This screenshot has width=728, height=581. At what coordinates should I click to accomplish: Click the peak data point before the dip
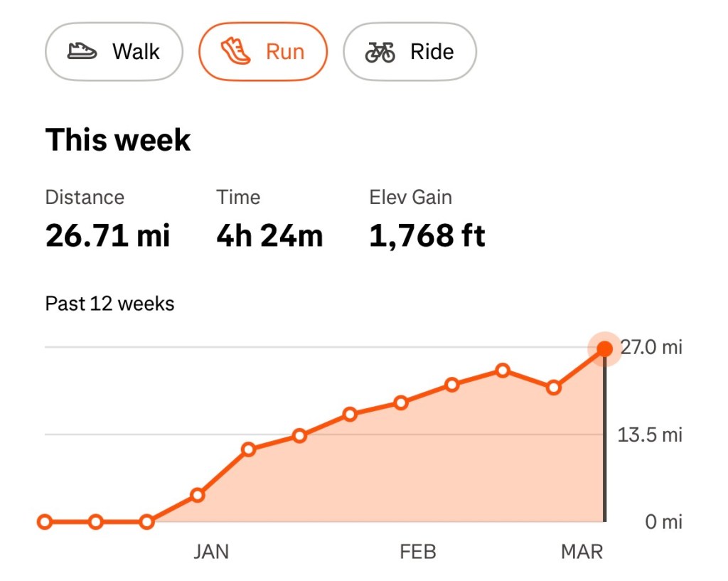[503, 371]
